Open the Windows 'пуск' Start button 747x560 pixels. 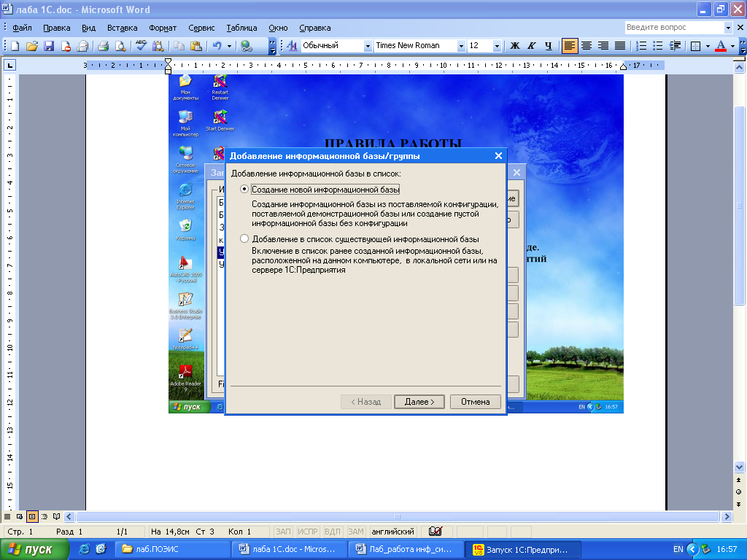[34, 549]
